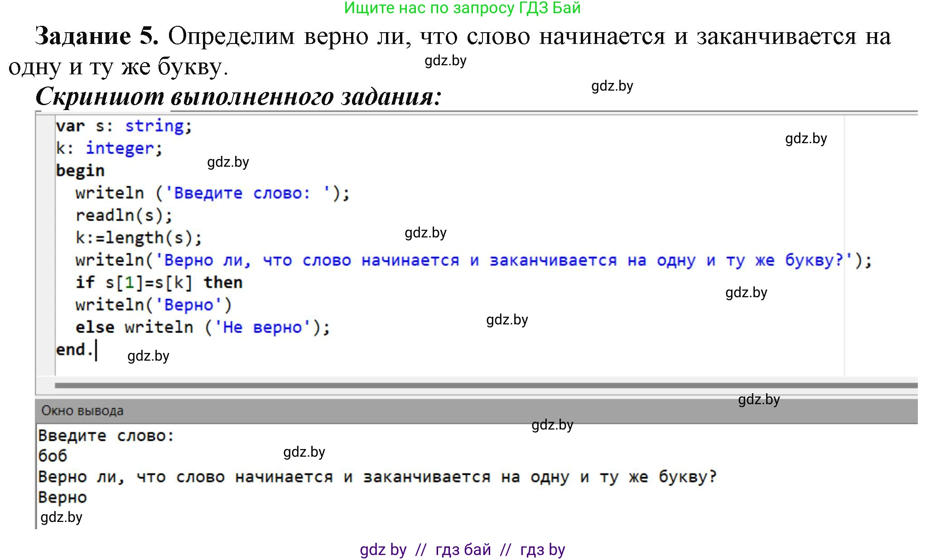Viewport: 926px width, 560px height.
Task: Click the 'begin' keyword line
Action: tap(80, 171)
